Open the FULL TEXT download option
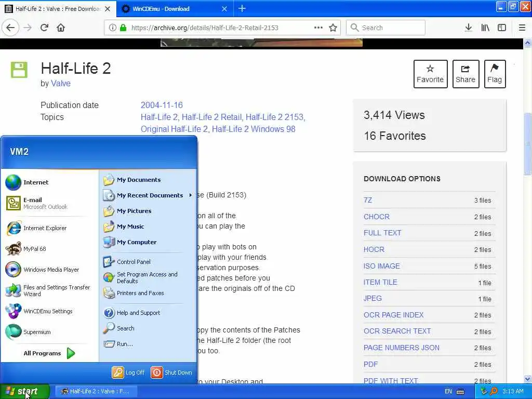The height and width of the screenshot is (399, 532). pos(382,233)
